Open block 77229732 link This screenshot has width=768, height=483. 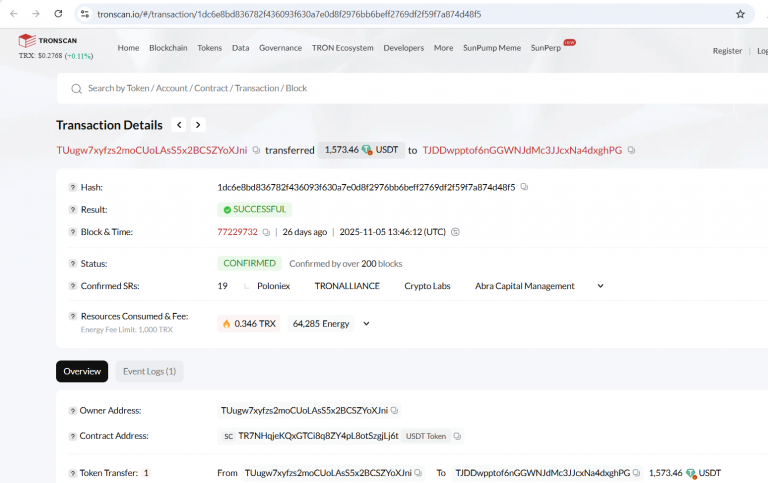[x=237, y=232]
